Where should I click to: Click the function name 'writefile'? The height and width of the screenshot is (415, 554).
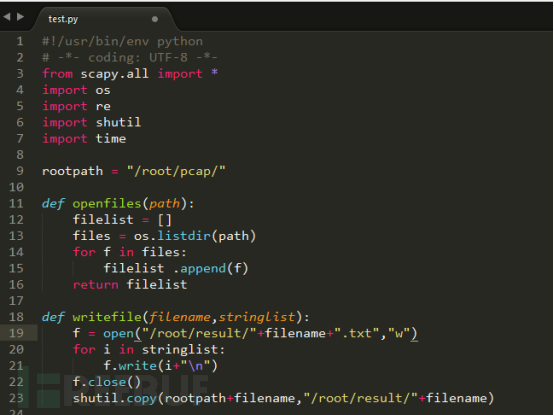pyautogui.click(x=107, y=317)
